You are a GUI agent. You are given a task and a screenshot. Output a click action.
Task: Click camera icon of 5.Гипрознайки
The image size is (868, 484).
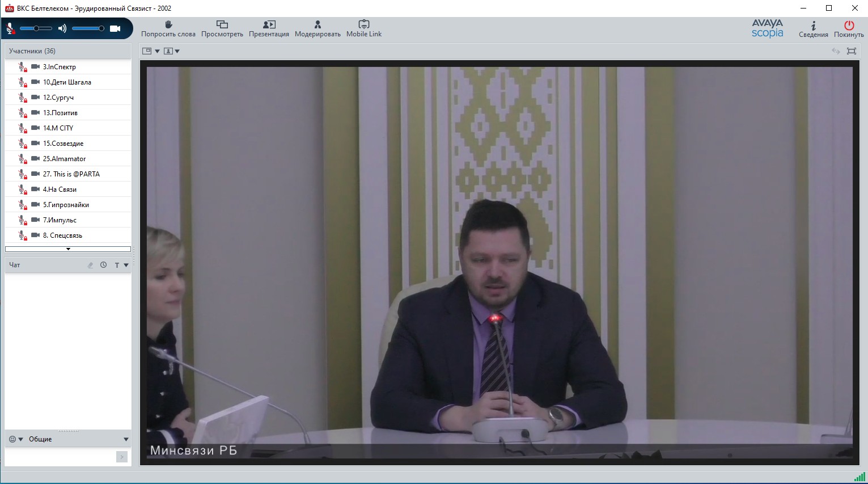click(x=35, y=204)
